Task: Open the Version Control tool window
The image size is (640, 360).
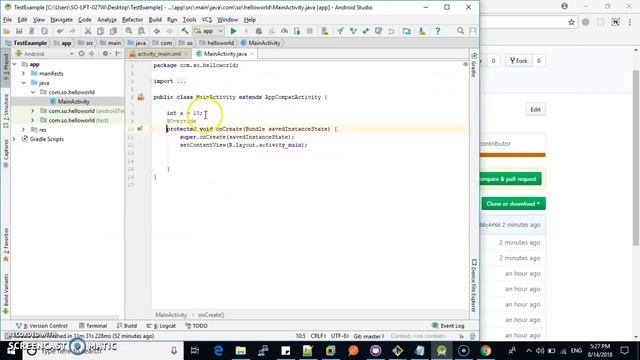Action: (42, 326)
